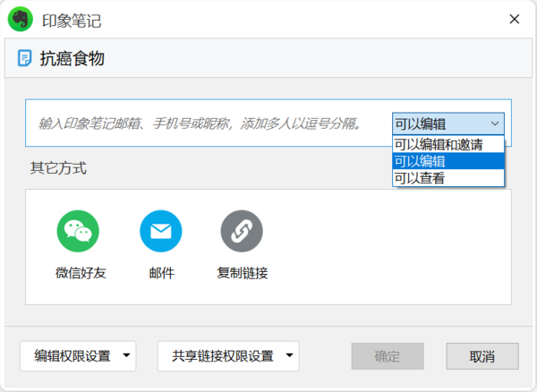
Task: Click the copy link chain icon
Action: [242, 231]
